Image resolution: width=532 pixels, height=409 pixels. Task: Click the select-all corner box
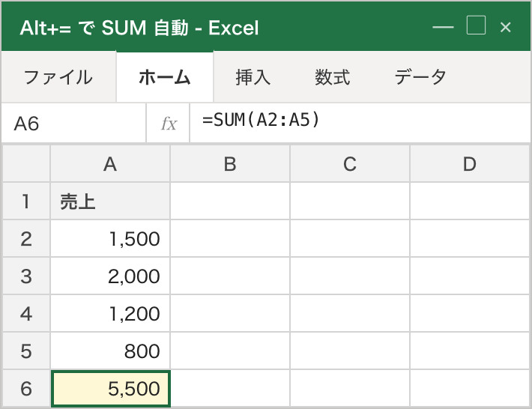click(x=26, y=164)
